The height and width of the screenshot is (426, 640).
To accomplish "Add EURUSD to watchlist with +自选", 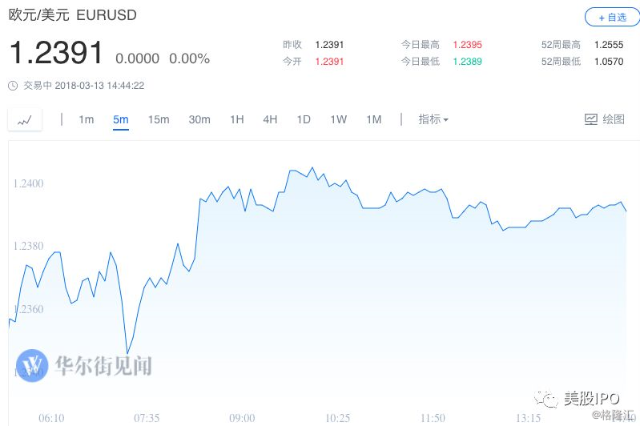I will tap(612, 18).
